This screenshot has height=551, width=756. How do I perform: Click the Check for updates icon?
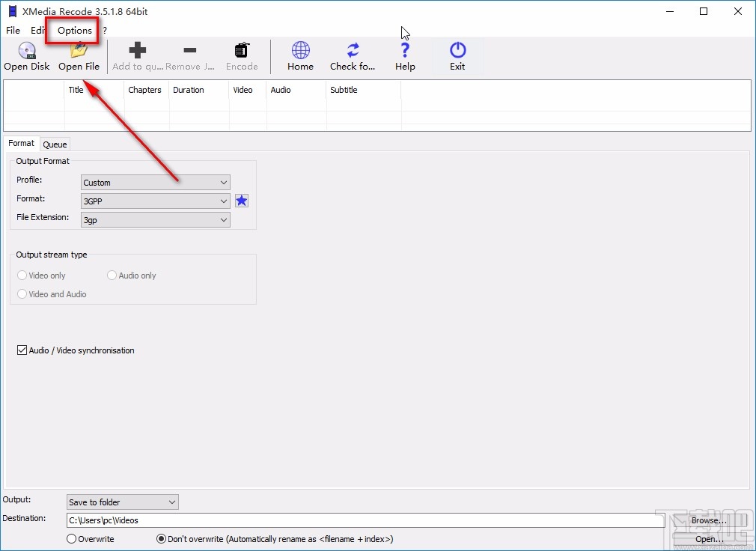click(353, 51)
